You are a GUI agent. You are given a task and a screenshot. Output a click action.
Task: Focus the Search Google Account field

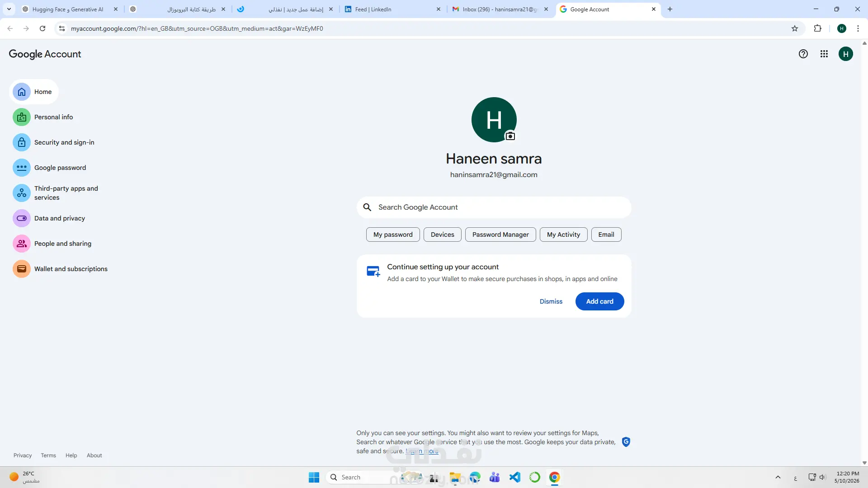pyautogui.click(x=494, y=207)
